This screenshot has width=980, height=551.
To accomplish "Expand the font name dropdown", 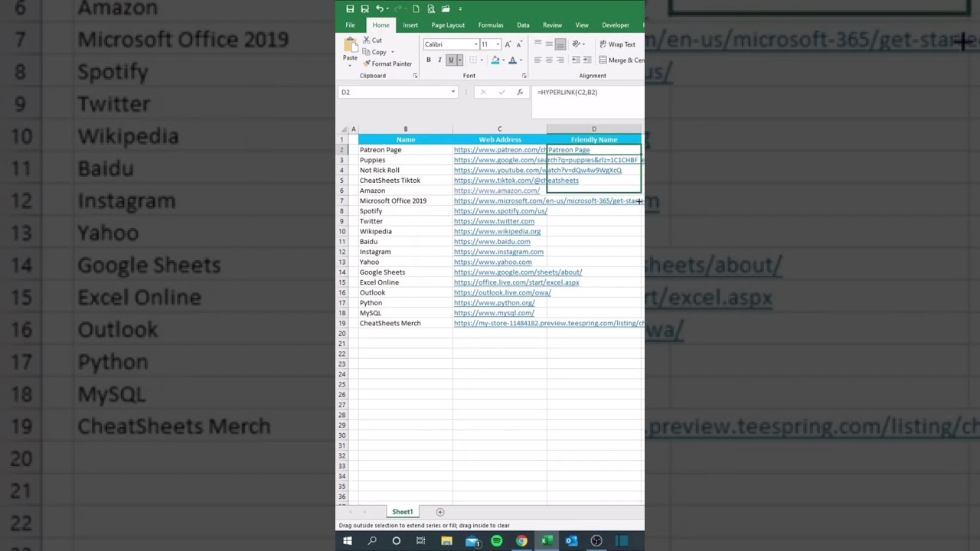I will 475,44.
